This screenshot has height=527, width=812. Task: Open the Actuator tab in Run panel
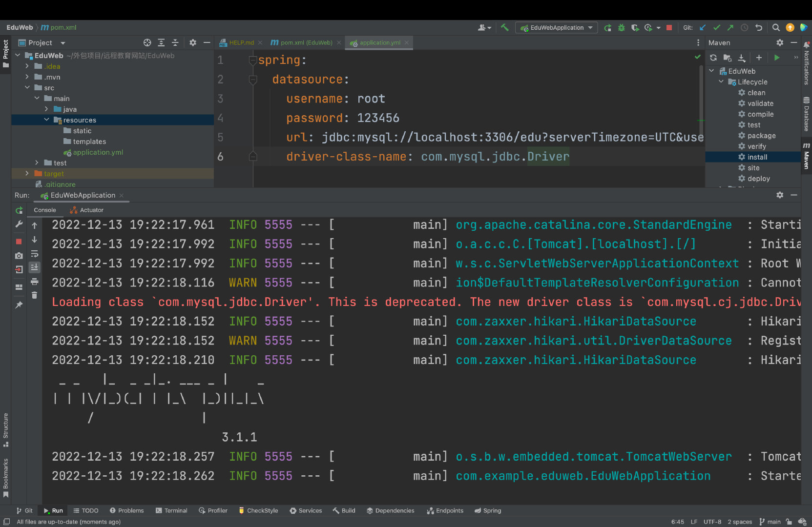click(87, 210)
